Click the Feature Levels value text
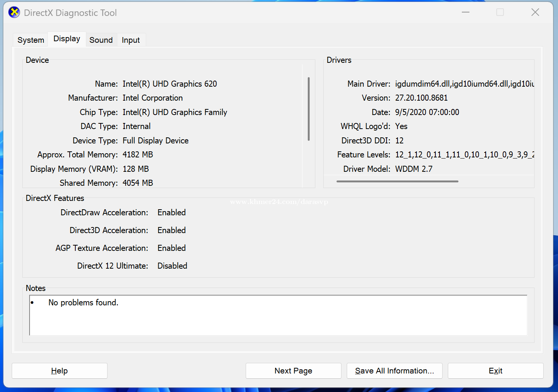This screenshot has width=558, height=392. 464,155
